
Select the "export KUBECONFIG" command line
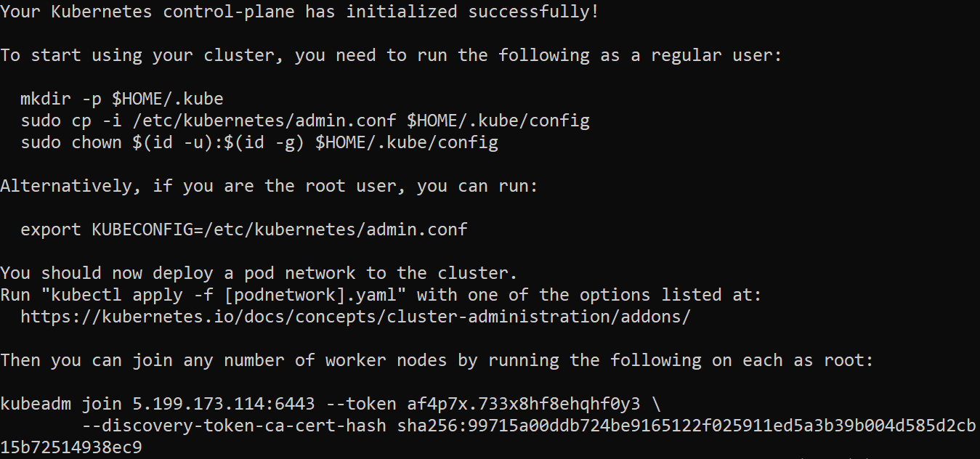243,229
